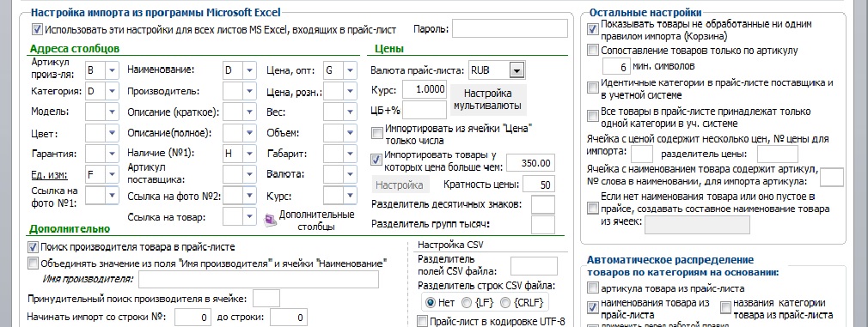Enable composite product name creation checkbox

tap(593, 209)
